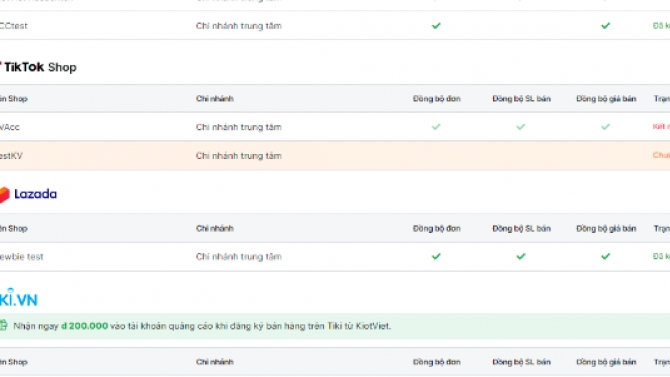Click the Chi nhánh header in the Tiki table
The width and height of the screenshot is (670, 377).
pos(215,362)
